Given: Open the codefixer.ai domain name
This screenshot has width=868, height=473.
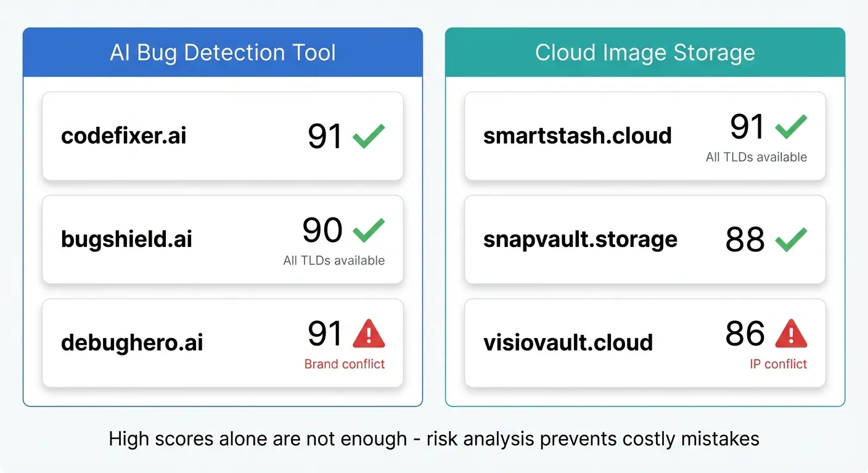Looking at the screenshot, I should pyautogui.click(x=123, y=136).
